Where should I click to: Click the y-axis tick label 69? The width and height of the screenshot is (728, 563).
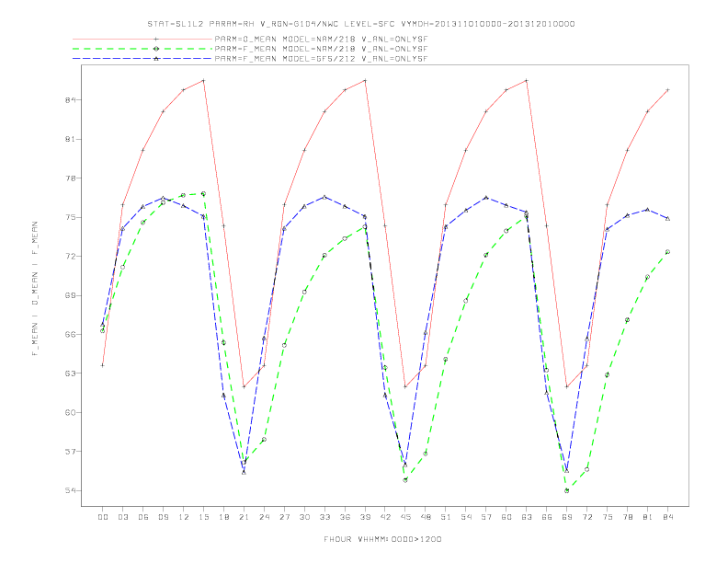[71, 295]
